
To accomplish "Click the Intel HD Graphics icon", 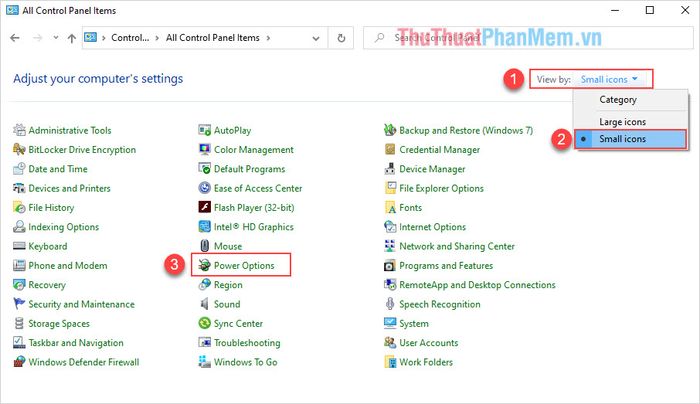I will tap(204, 226).
